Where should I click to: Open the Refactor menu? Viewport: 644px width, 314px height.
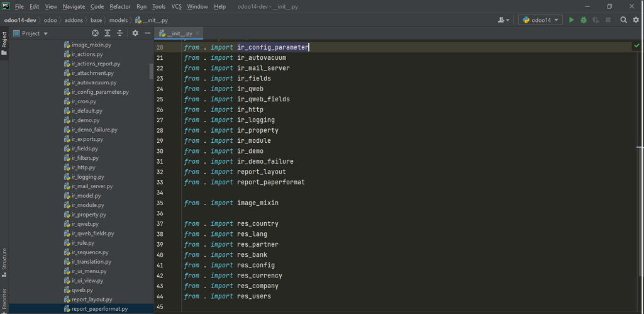pyautogui.click(x=120, y=6)
